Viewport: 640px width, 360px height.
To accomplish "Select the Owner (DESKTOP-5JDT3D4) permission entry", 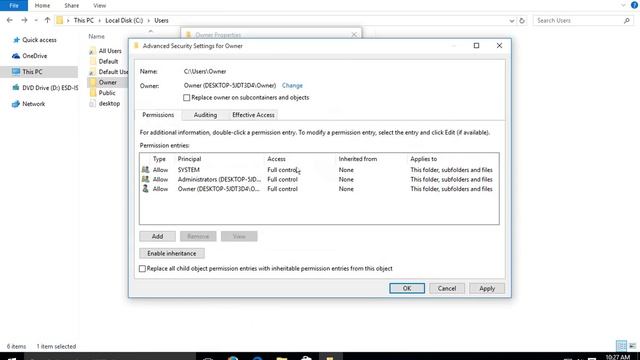I will (319, 189).
